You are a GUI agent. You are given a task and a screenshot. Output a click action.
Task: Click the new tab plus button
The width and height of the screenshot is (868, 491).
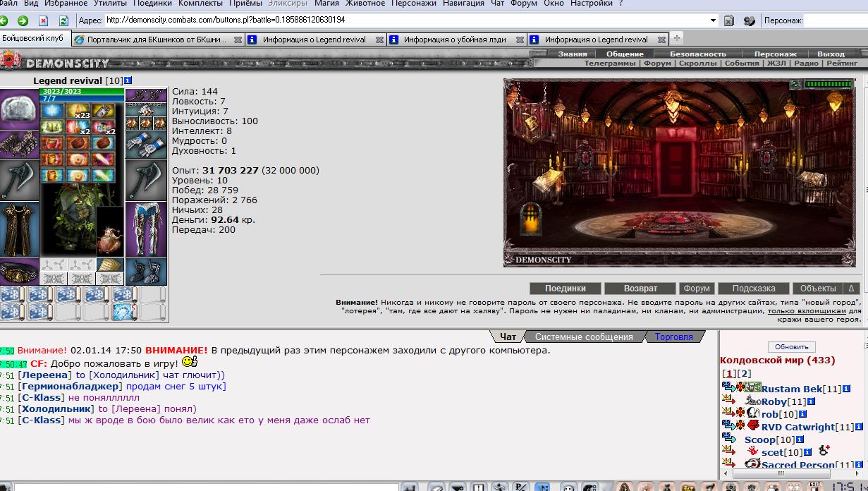(676, 38)
